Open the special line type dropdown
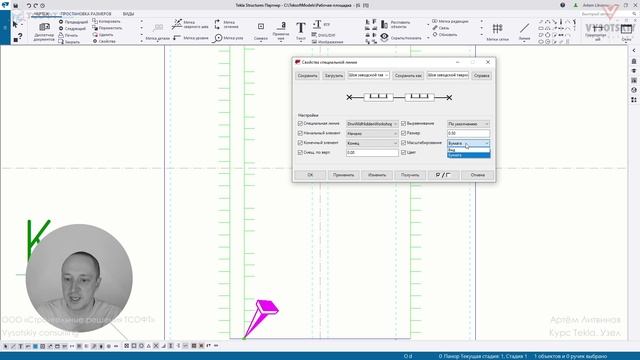Image resolution: width=640 pixels, height=360 pixels. click(x=372, y=124)
